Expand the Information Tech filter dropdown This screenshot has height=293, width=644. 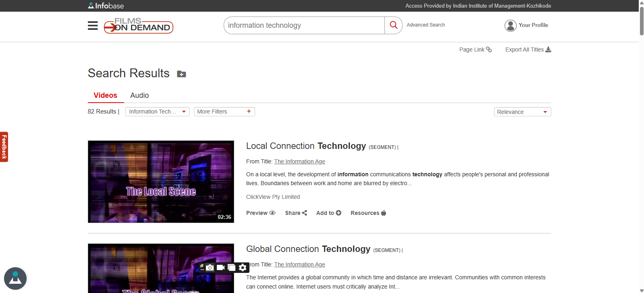(157, 112)
